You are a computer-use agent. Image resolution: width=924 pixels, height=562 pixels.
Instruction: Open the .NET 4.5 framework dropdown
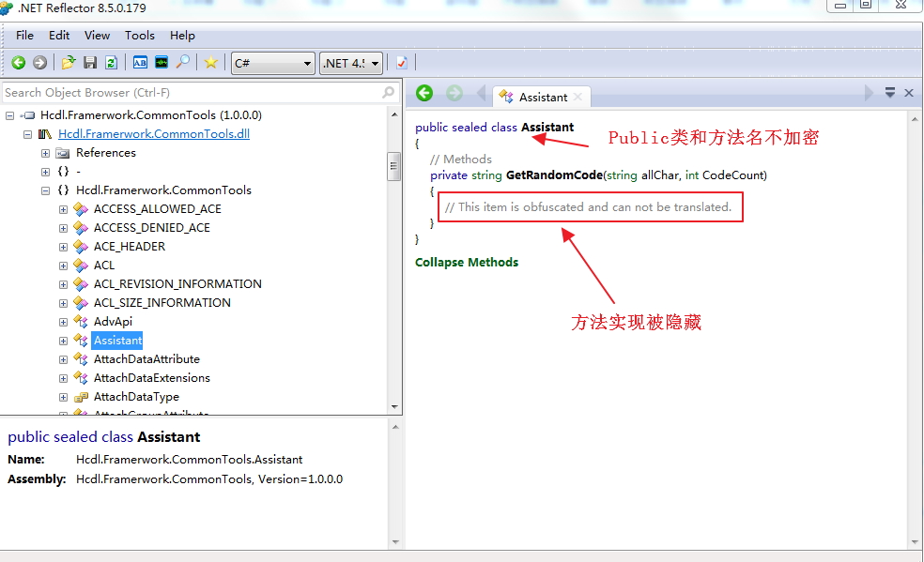tap(351, 63)
